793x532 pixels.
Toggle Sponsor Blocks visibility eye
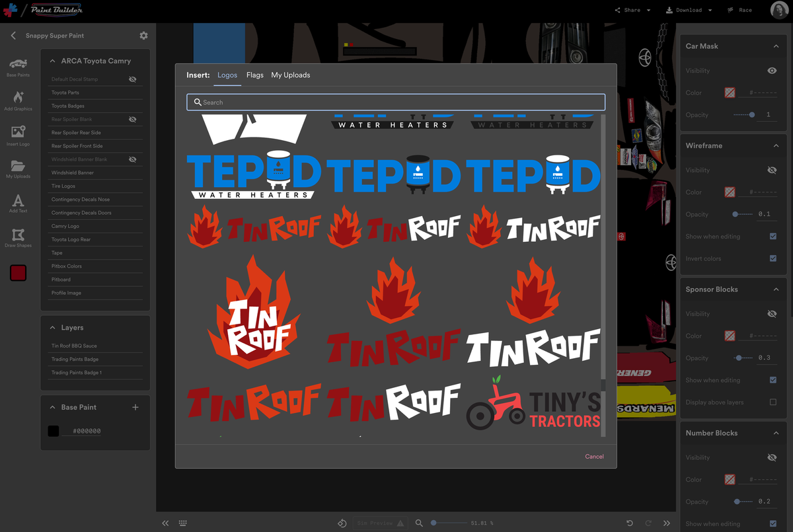[x=772, y=314]
